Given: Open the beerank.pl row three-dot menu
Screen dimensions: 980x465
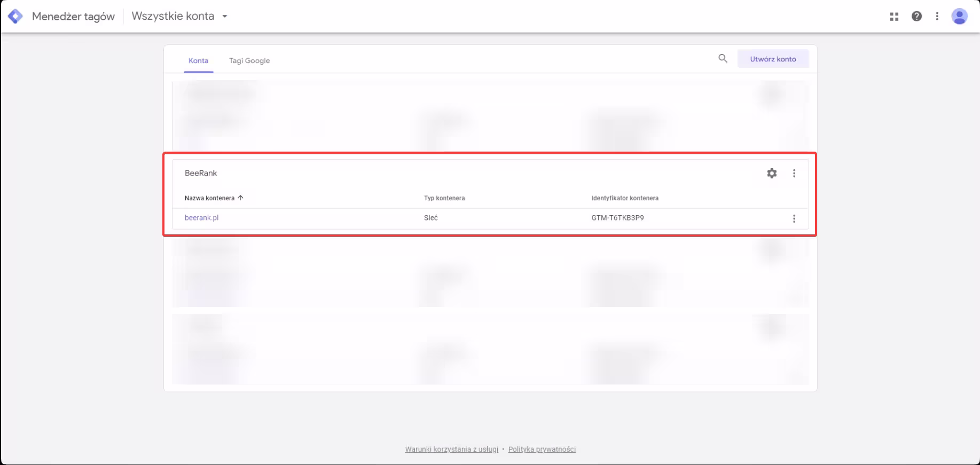Looking at the screenshot, I should [794, 218].
